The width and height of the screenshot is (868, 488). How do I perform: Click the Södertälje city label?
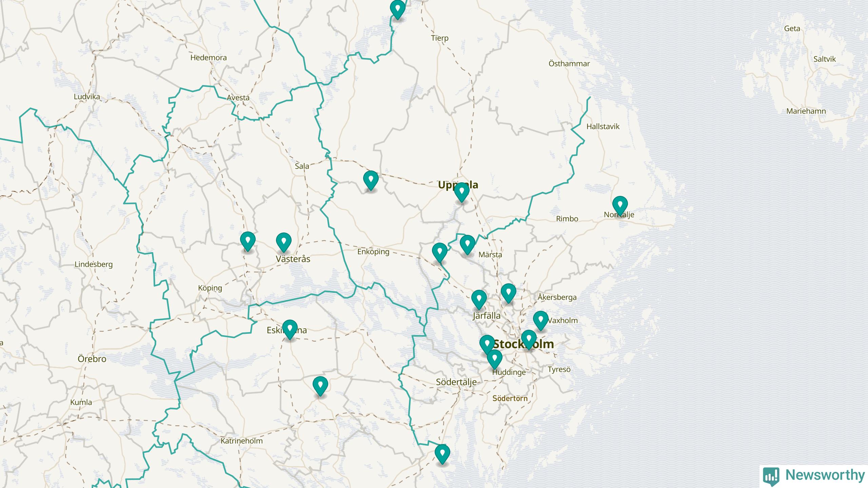[456, 382]
